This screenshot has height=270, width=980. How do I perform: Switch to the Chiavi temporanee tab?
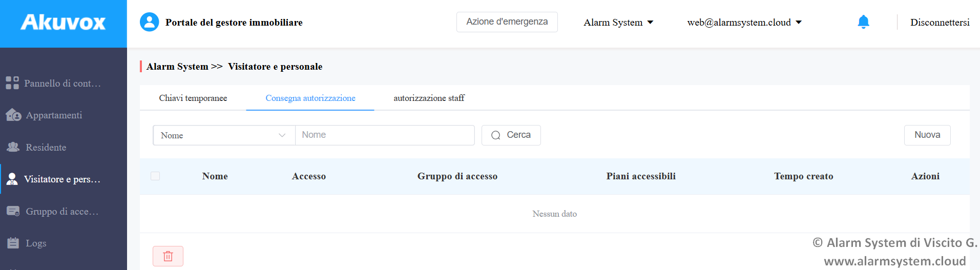pos(193,98)
